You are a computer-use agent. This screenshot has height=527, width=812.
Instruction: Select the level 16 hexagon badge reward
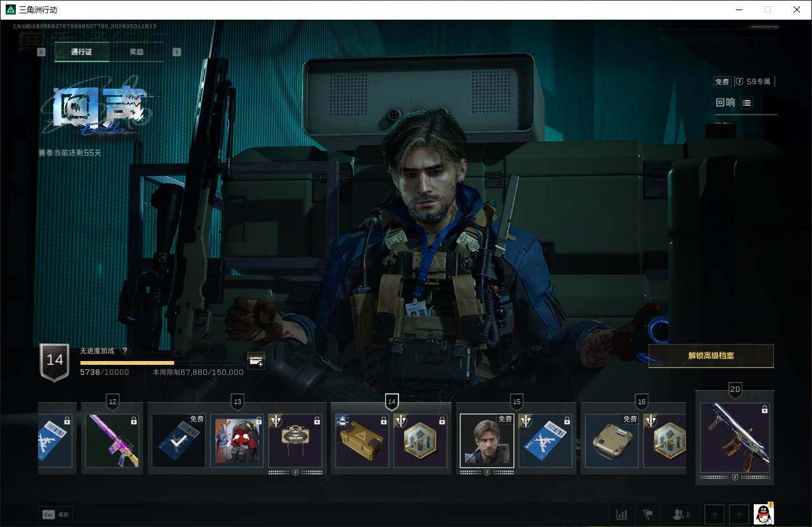(x=665, y=441)
